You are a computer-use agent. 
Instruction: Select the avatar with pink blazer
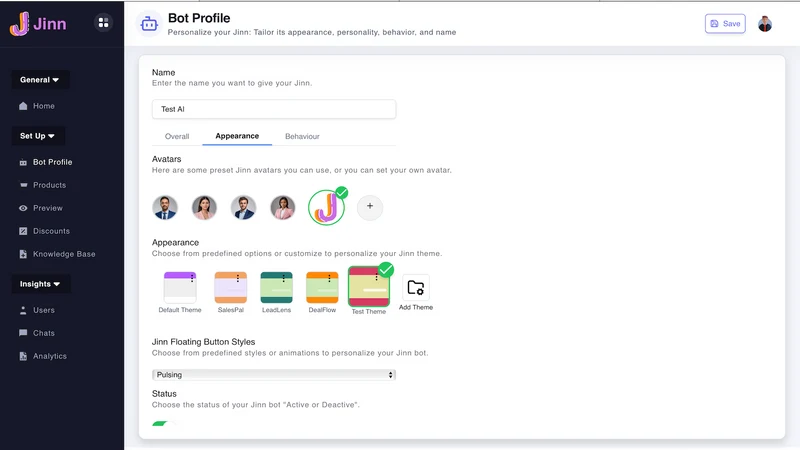(283, 208)
